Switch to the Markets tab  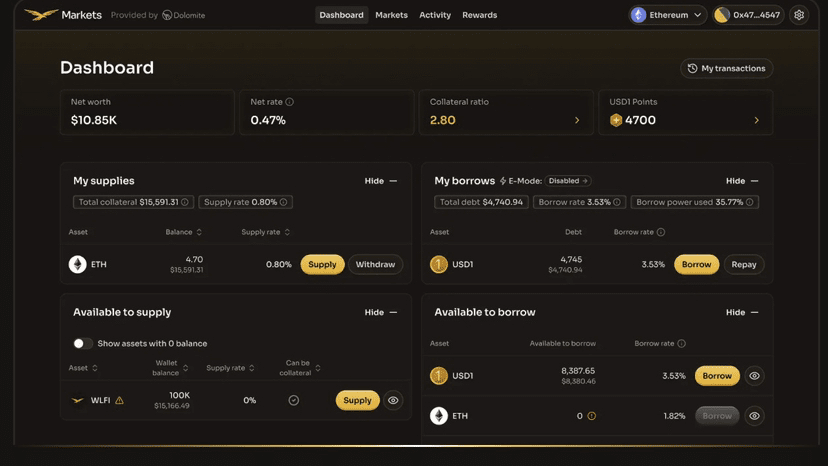coord(391,15)
